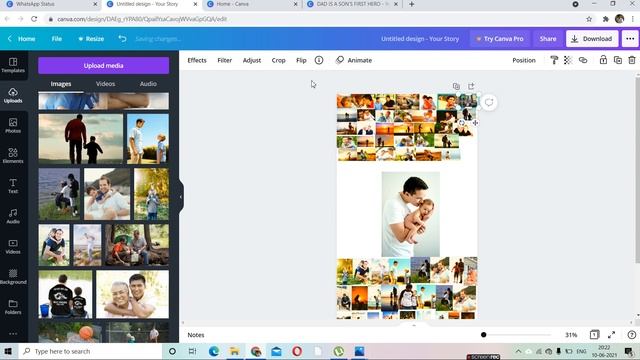Lock the selected element
Viewport: 640px width, 360px height.
click(x=603, y=60)
